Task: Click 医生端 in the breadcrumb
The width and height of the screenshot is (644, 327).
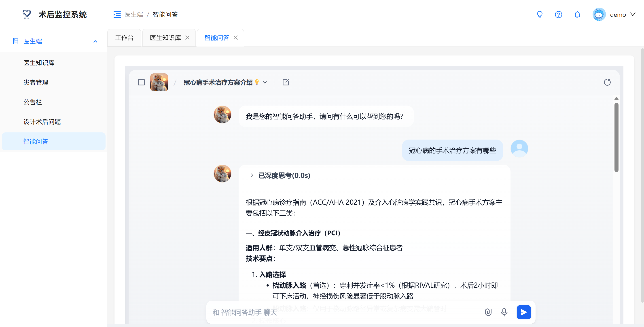Action: (x=134, y=15)
